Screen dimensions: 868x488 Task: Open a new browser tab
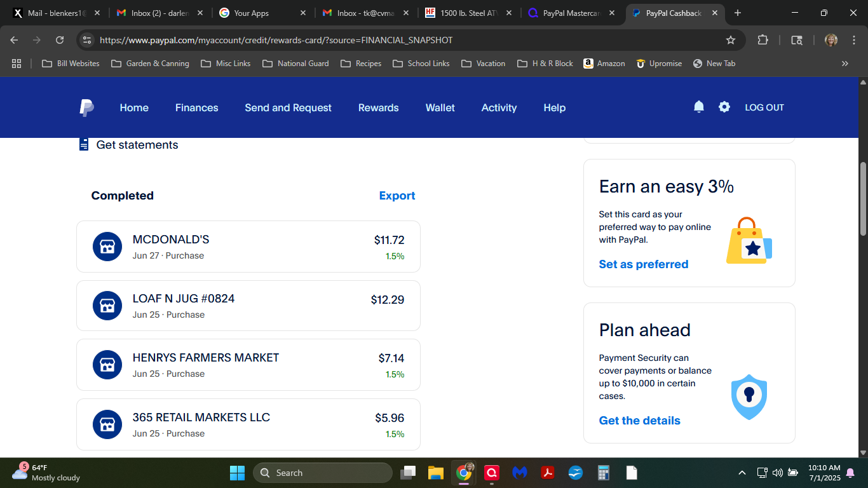click(738, 13)
